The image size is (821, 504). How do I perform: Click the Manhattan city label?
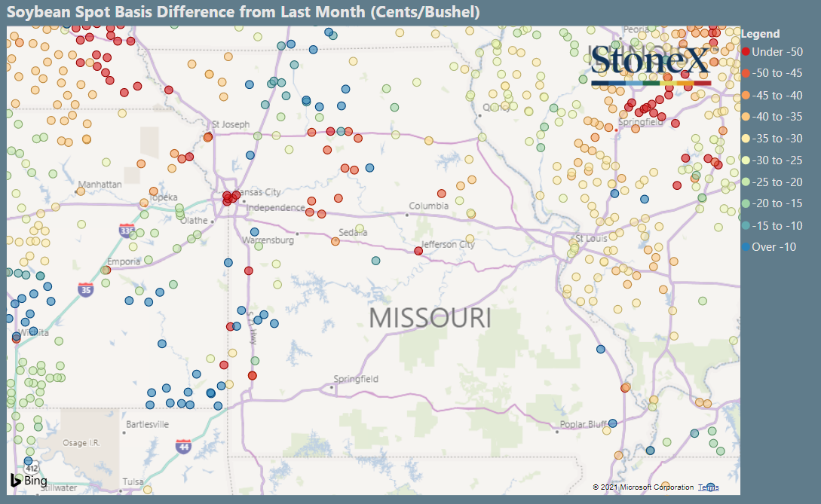point(100,185)
